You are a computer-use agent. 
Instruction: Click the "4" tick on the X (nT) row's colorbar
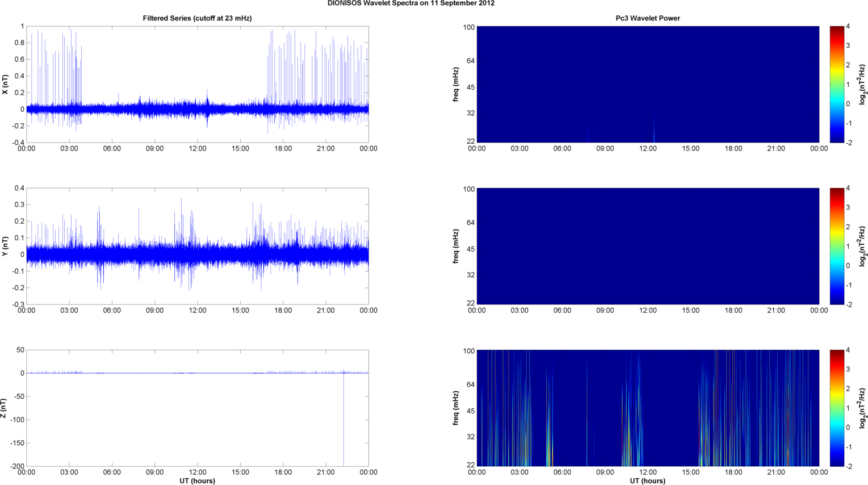[848, 27]
